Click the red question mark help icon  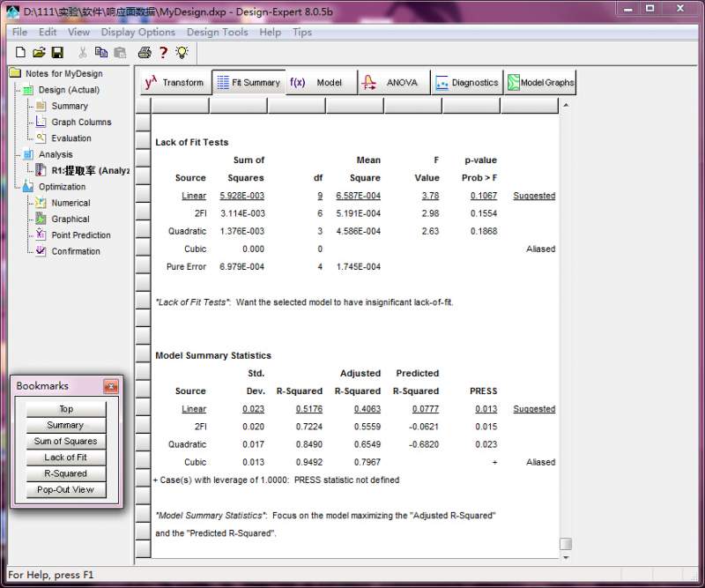pos(163,53)
